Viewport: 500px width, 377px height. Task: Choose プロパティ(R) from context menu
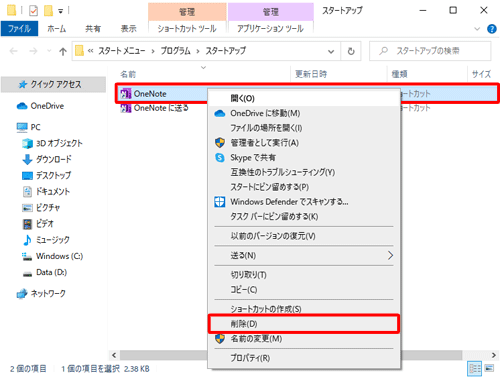point(304,358)
